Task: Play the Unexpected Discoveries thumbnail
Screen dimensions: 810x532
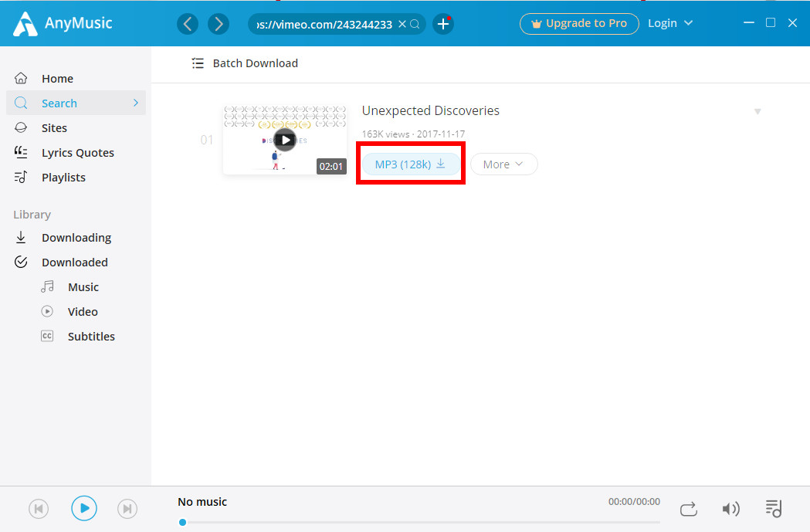Action: coord(285,140)
